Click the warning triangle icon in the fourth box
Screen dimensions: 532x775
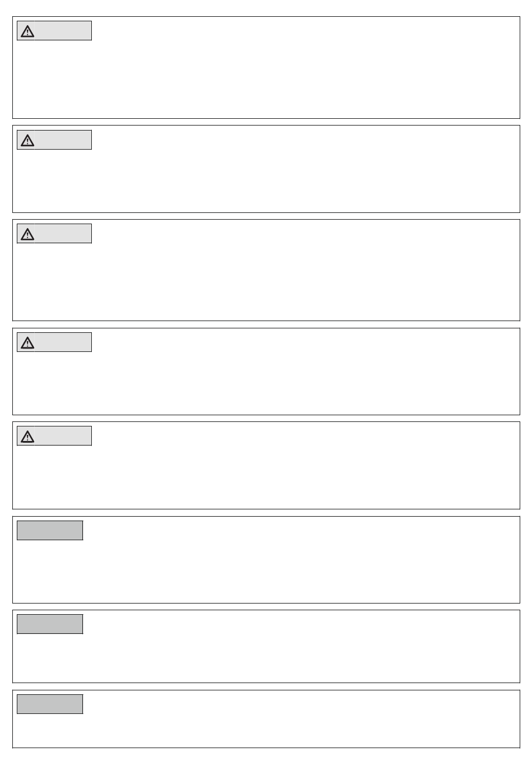click(27, 343)
